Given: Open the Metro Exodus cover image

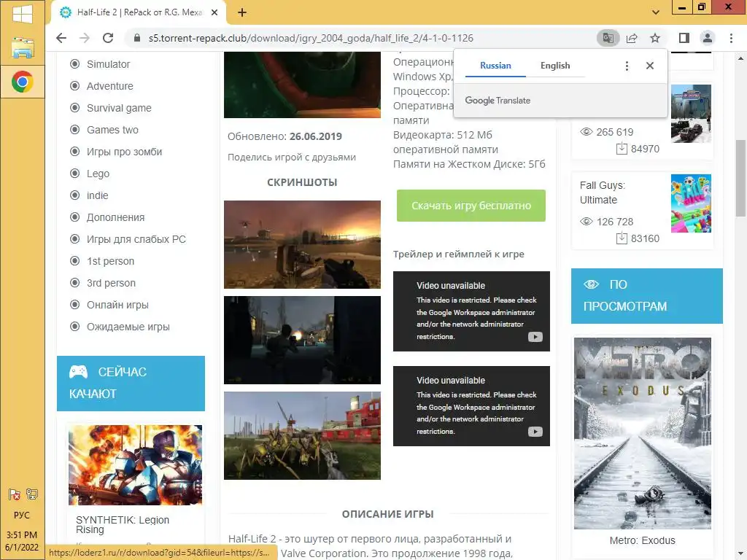Looking at the screenshot, I should click(x=642, y=433).
